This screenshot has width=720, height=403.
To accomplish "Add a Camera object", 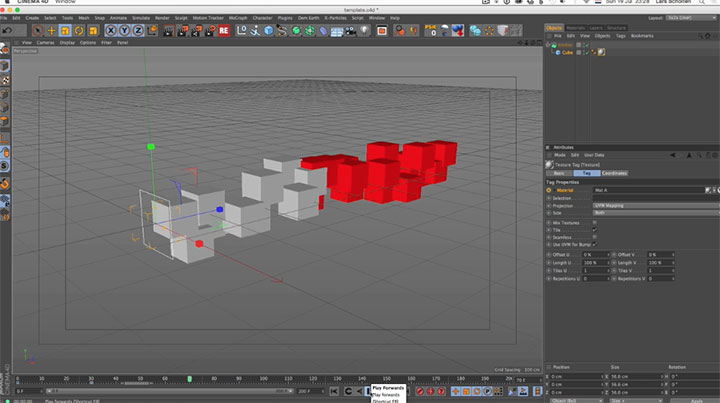I will tap(351, 31).
